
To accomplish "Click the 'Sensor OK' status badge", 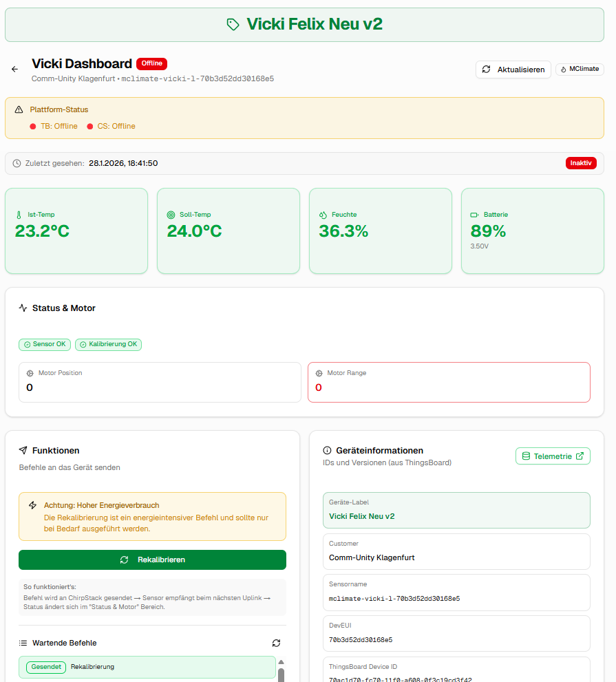I will point(44,344).
